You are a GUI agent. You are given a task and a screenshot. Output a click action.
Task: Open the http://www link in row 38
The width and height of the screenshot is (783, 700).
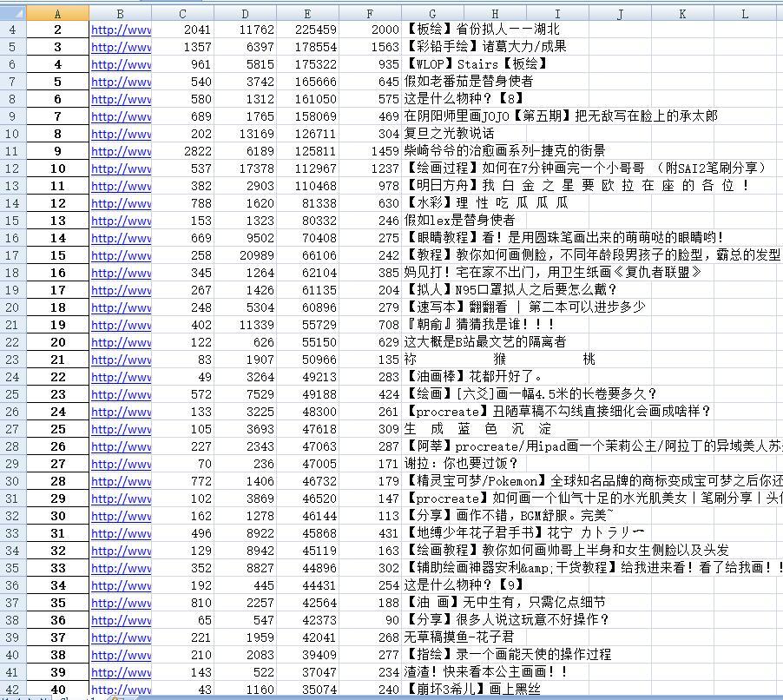point(121,620)
